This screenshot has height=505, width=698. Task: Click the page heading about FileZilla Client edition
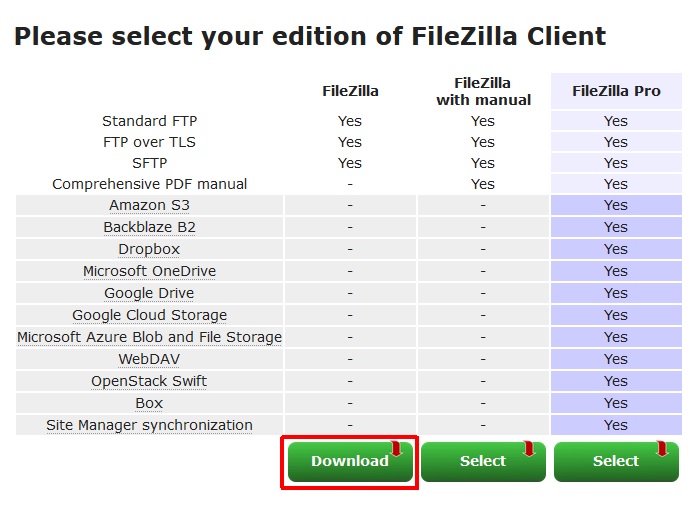310,37
